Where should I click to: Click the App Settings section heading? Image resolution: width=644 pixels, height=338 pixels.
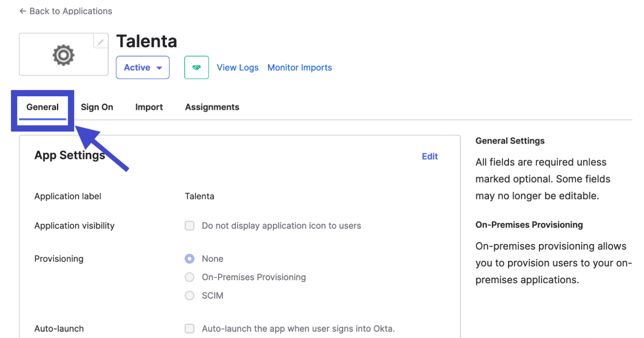69,155
